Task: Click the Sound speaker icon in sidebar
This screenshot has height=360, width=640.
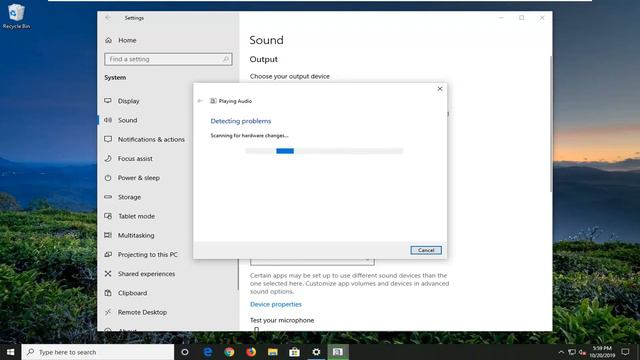Action: coord(108,120)
